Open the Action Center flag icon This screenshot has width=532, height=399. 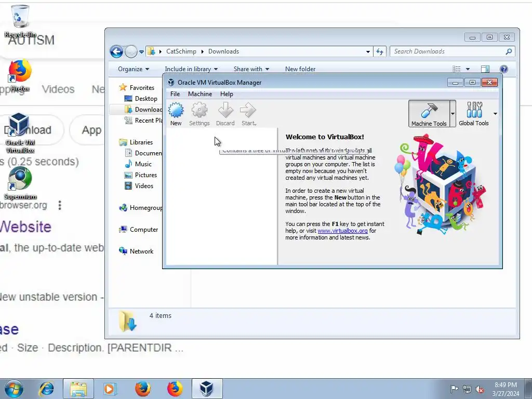[454, 389]
